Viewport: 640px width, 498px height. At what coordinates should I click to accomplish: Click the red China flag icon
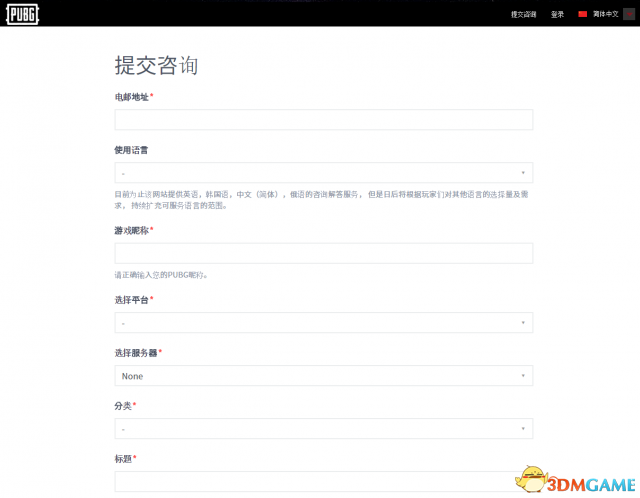pos(583,14)
